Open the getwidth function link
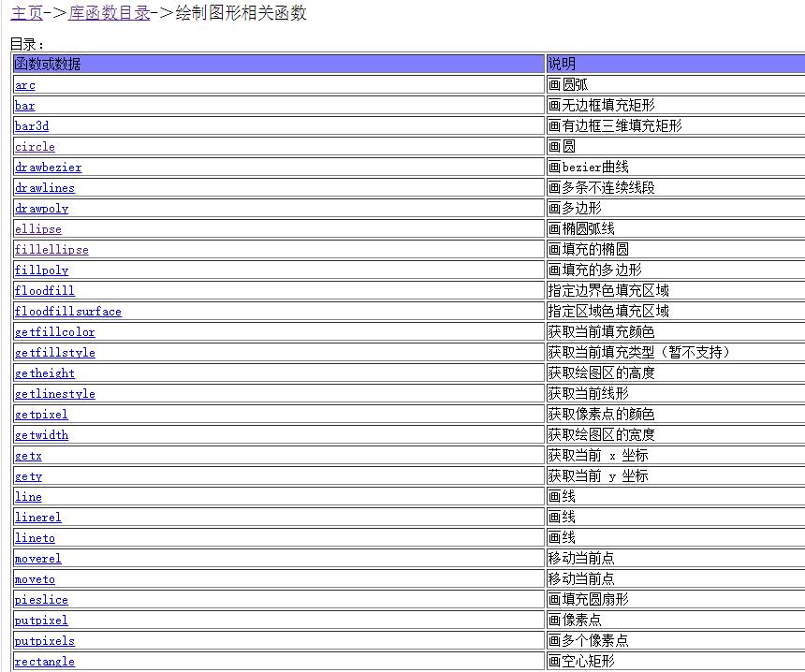This screenshot has height=672, width=805. click(41, 435)
